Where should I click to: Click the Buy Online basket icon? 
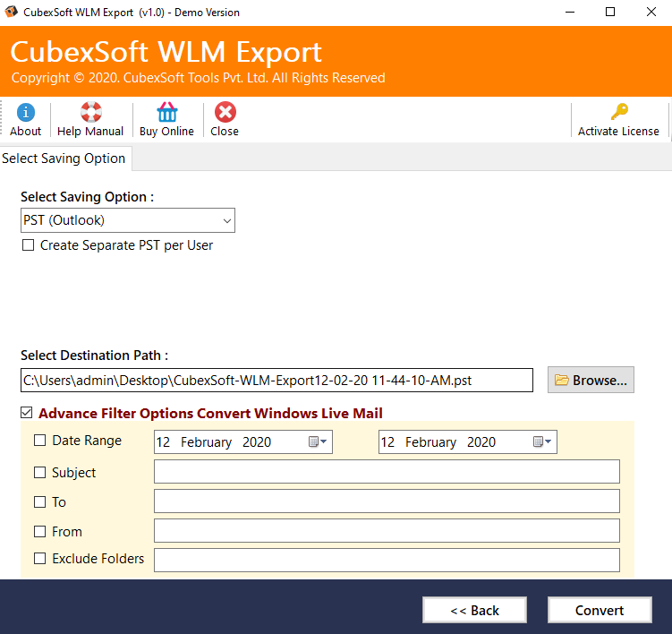[166, 113]
